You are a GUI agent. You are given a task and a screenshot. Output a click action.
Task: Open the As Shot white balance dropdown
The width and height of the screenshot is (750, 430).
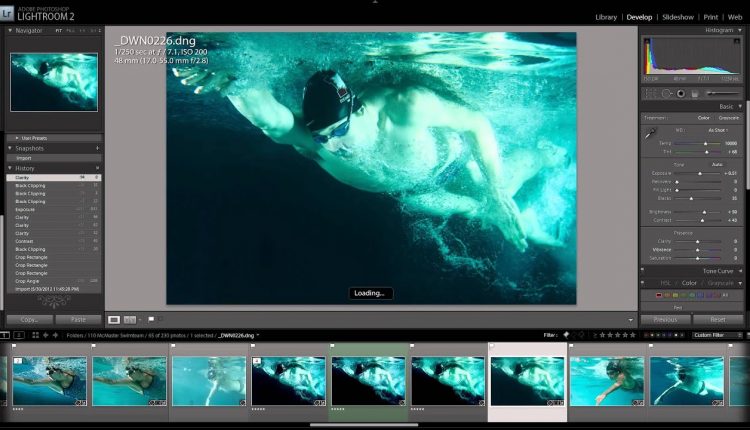717,130
